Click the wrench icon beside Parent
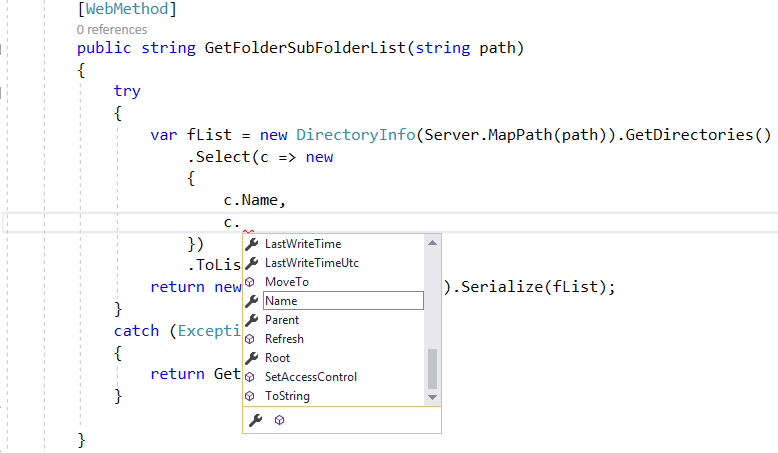Viewport: 778px width, 453px height. click(252, 320)
